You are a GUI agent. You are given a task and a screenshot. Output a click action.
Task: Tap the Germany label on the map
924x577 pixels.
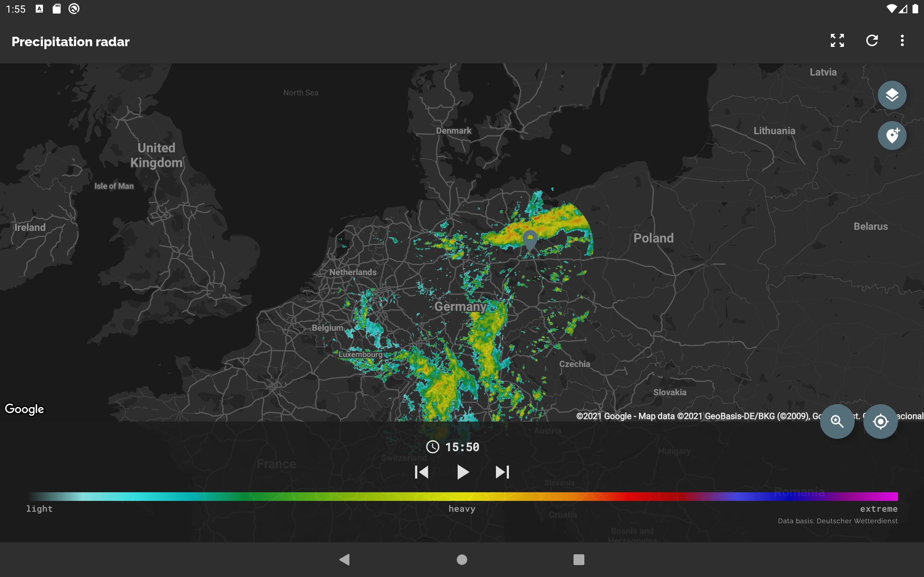click(x=460, y=307)
